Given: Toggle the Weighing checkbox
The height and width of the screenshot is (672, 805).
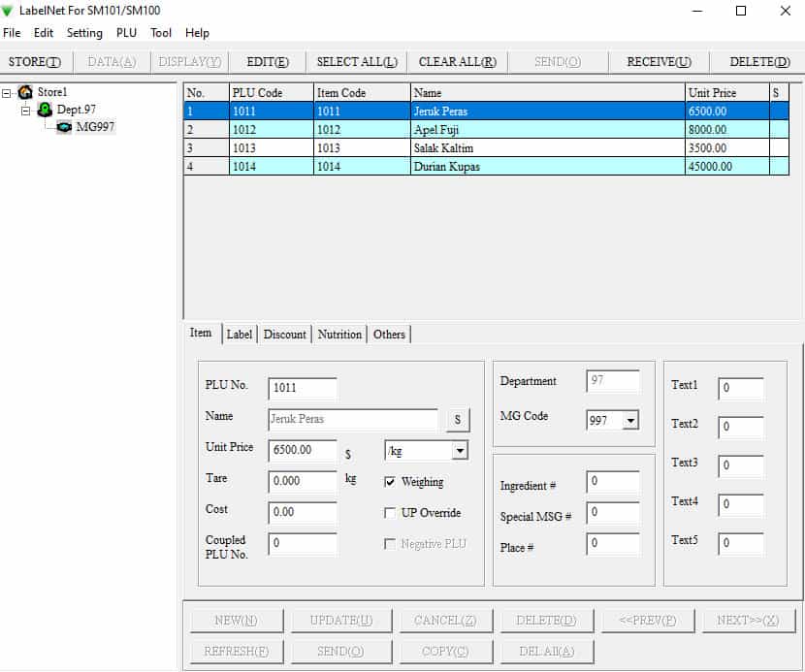Looking at the screenshot, I should [390, 482].
